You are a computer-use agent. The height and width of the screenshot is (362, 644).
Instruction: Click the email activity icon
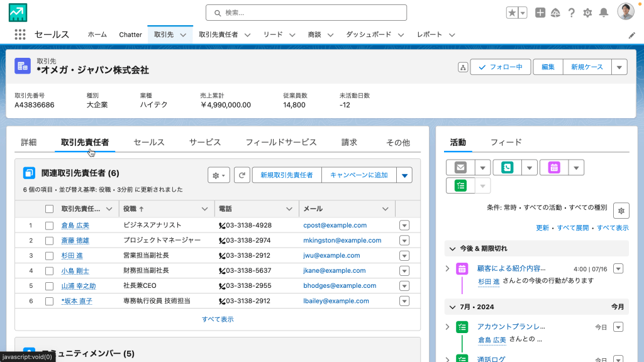click(460, 167)
